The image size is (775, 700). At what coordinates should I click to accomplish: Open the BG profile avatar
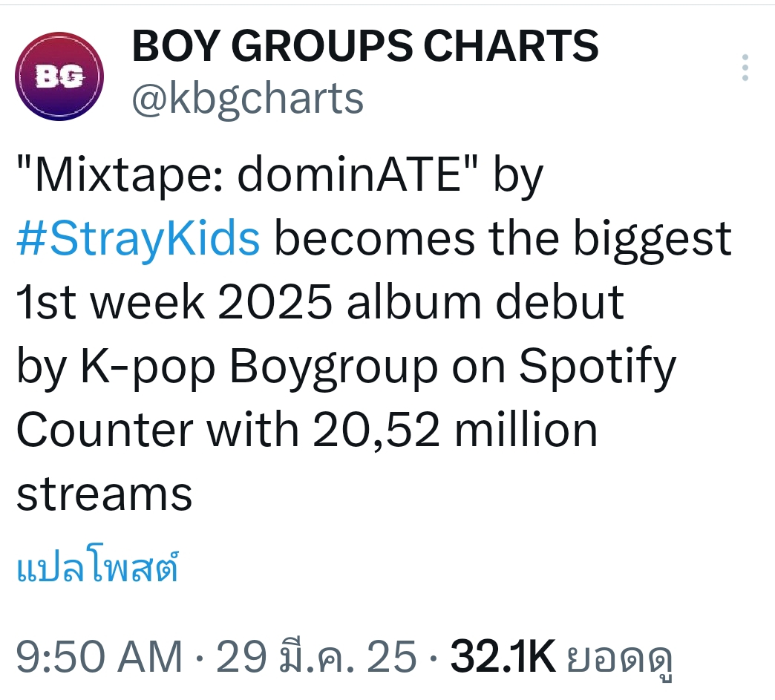pyautogui.click(x=59, y=76)
